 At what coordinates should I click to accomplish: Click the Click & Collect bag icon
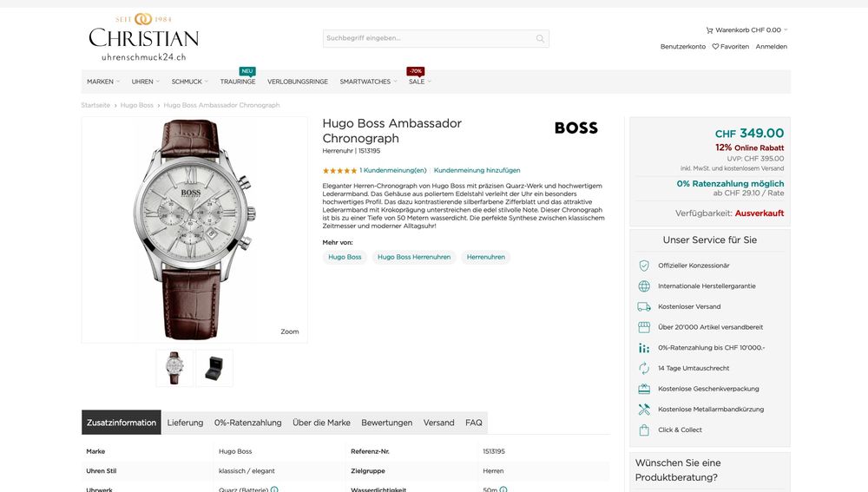pyautogui.click(x=644, y=430)
